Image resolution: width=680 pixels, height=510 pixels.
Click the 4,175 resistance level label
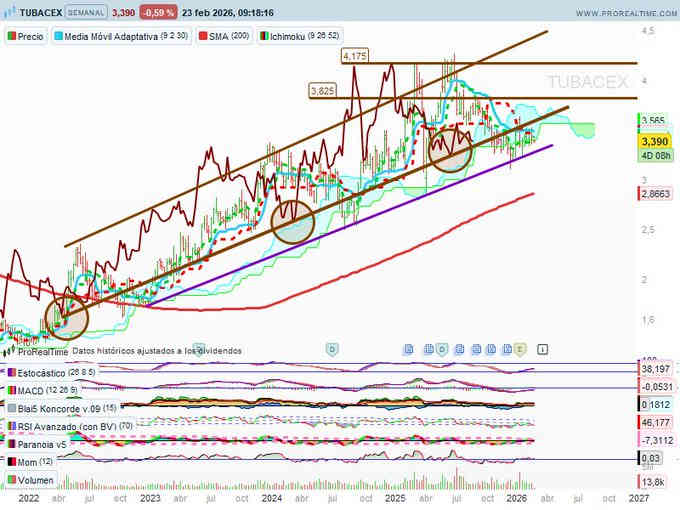pos(355,57)
